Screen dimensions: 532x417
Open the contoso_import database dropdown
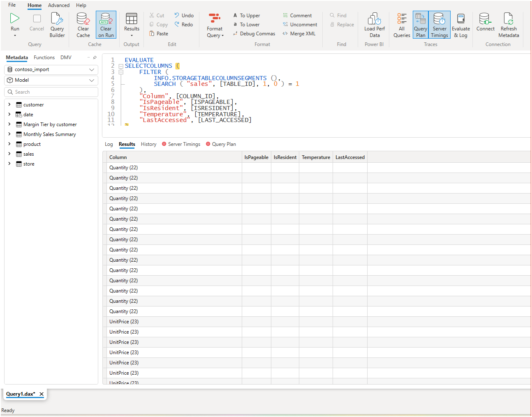click(x=51, y=70)
